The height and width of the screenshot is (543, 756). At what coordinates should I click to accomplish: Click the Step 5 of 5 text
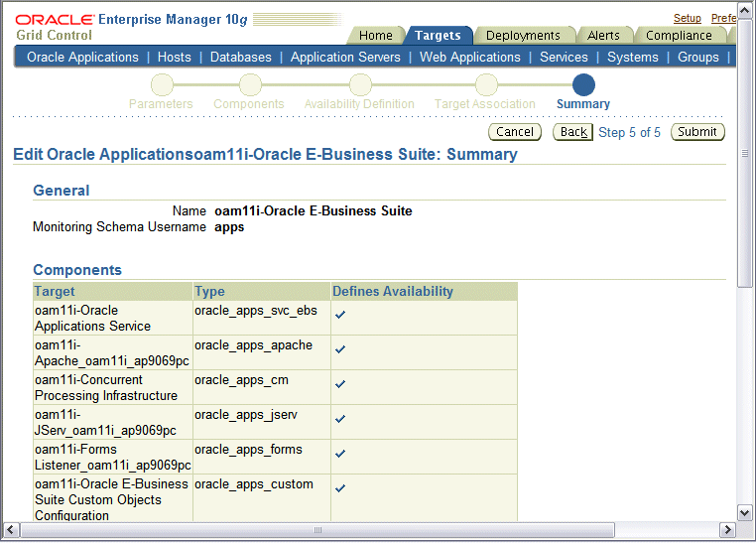click(629, 132)
